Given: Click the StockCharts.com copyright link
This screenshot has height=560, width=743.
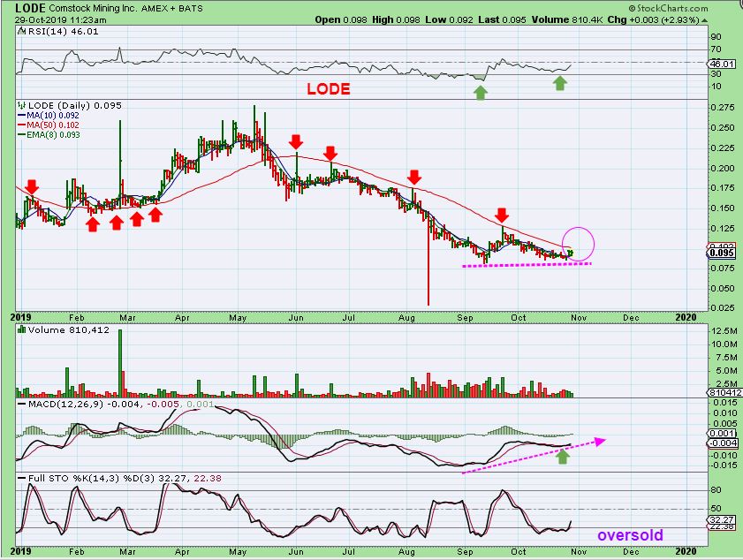Looking at the screenshot, I should (x=669, y=8).
